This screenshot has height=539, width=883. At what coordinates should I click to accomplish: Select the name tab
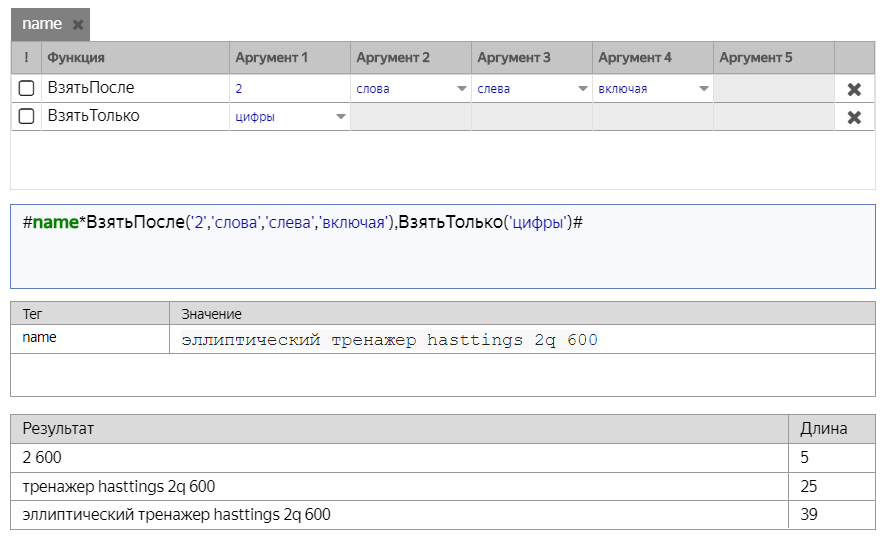[42, 24]
